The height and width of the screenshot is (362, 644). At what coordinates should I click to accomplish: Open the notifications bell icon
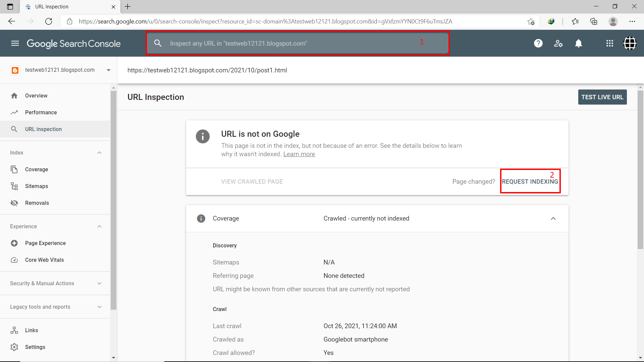tap(578, 43)
